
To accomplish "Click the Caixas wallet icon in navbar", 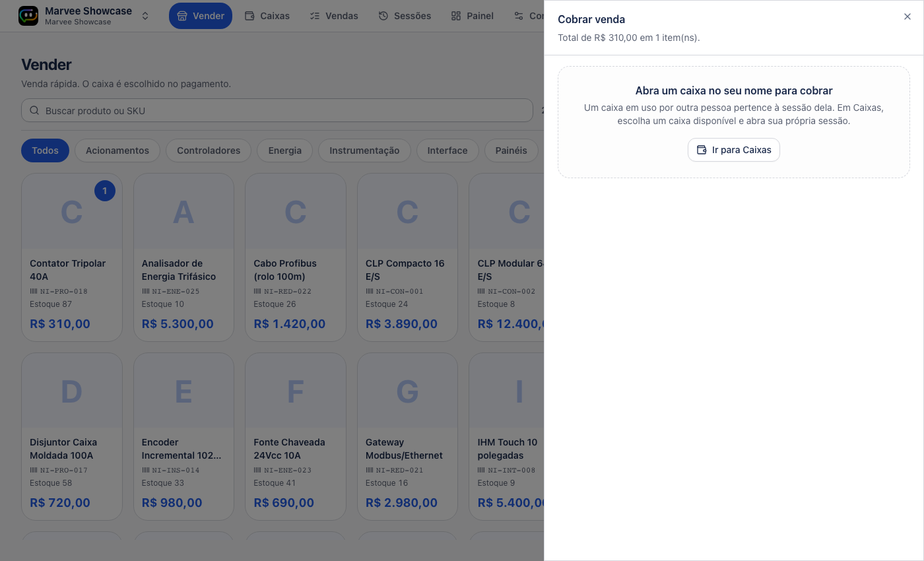I will 249,16.
